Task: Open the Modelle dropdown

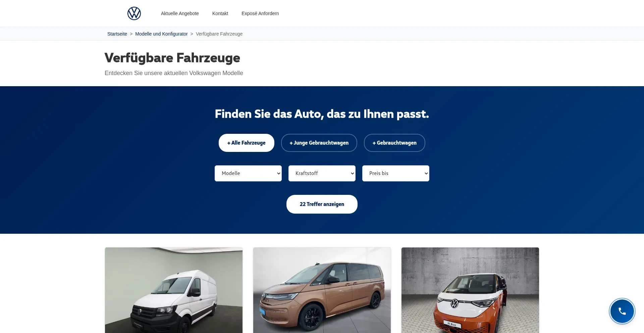Action: pos(248,173)
